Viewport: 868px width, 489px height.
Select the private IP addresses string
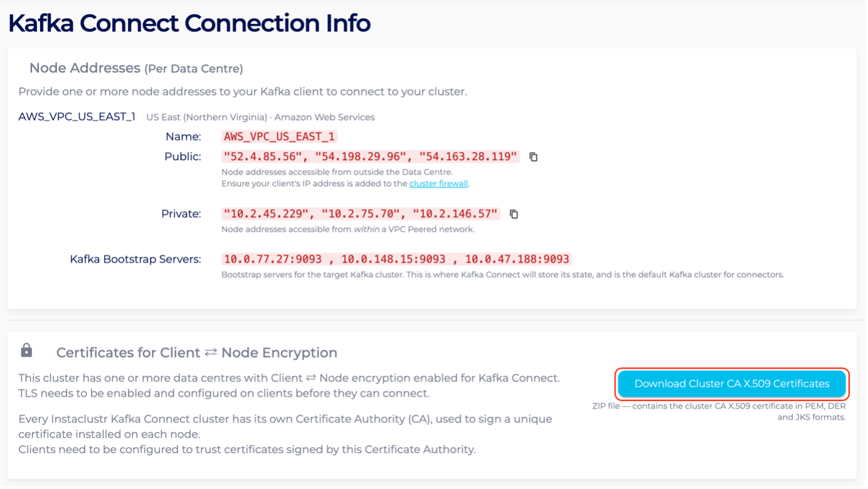362,214
